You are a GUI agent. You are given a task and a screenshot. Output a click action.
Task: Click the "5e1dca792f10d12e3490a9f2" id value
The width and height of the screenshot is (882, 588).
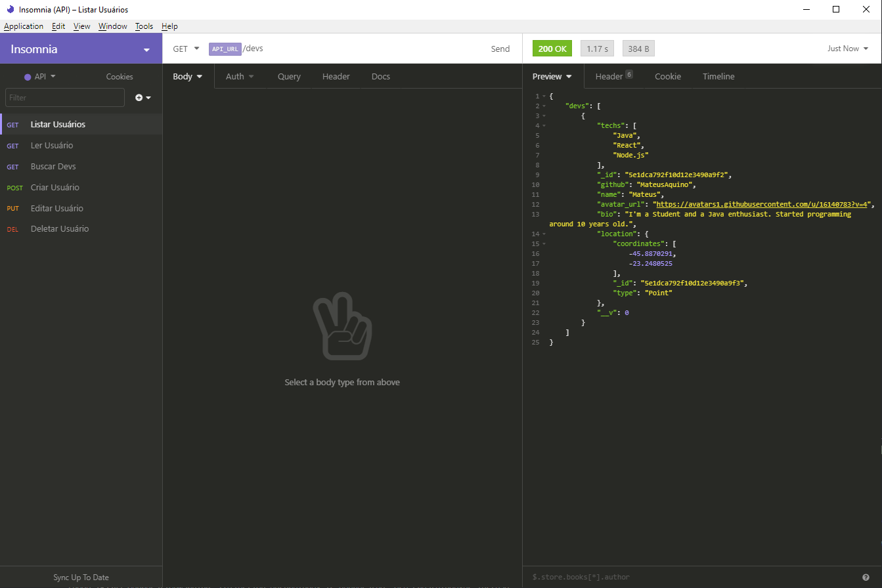tap(678, 175)
